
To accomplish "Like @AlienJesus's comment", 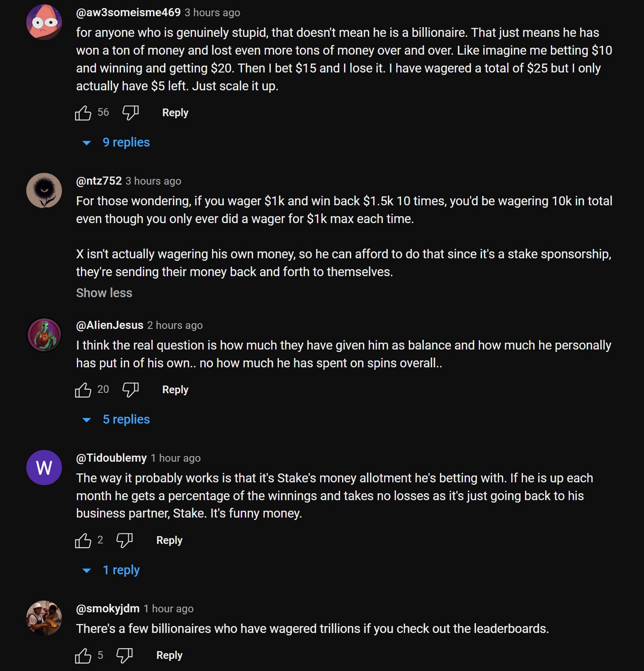I will [x=83, y=390].
